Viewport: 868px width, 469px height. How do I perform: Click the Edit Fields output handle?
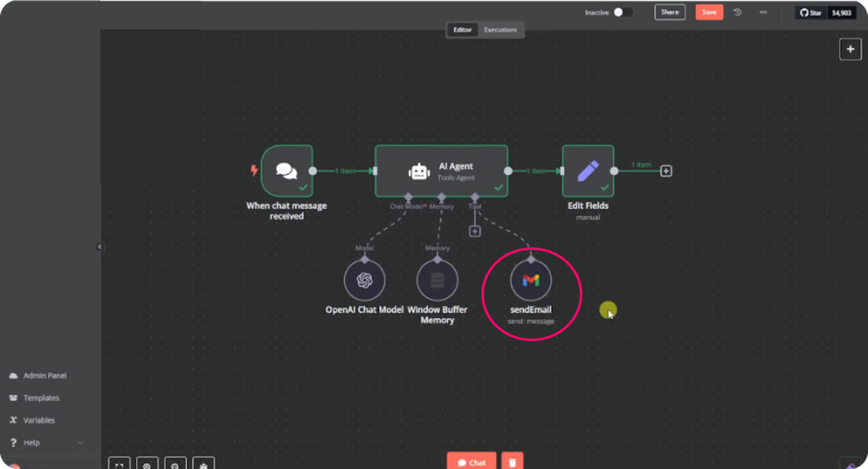pos(614,171)
